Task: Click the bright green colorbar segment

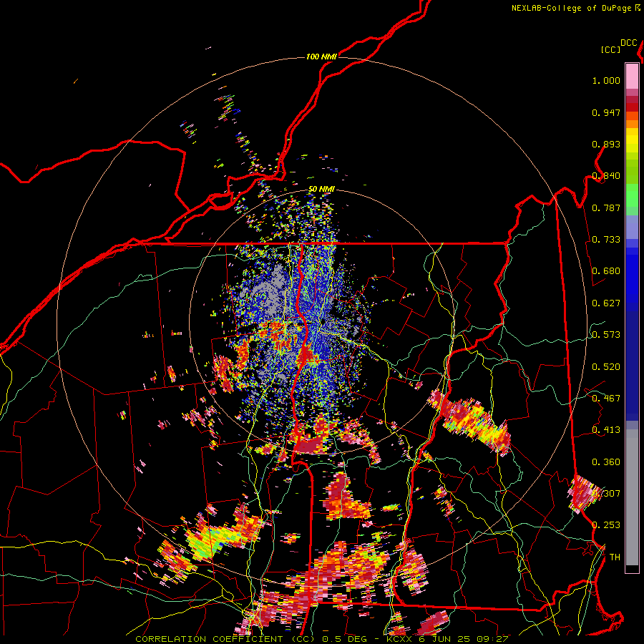Action: click(632, 195)
